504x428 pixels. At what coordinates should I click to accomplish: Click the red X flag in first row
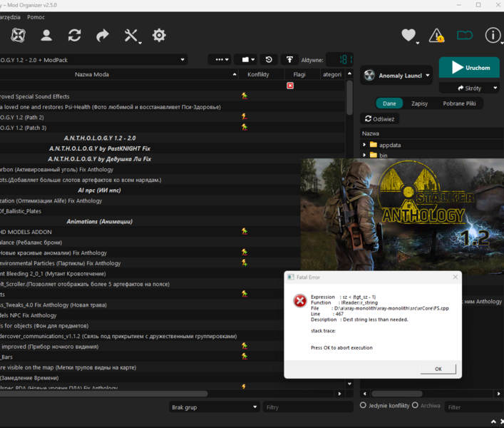[290, 86]
